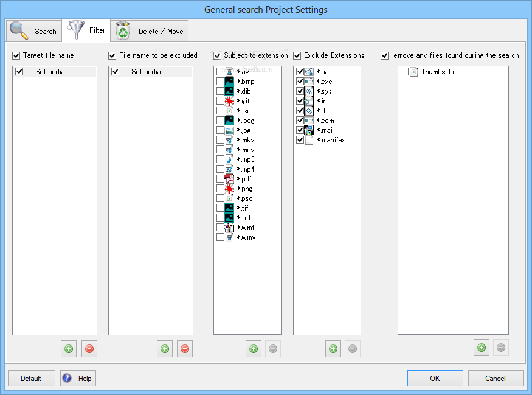Screen dimensions: 532x395
Task: Uncheck the Softpedia entry in Target file name list
Action: pyautogui.click(x=19, y=72)
